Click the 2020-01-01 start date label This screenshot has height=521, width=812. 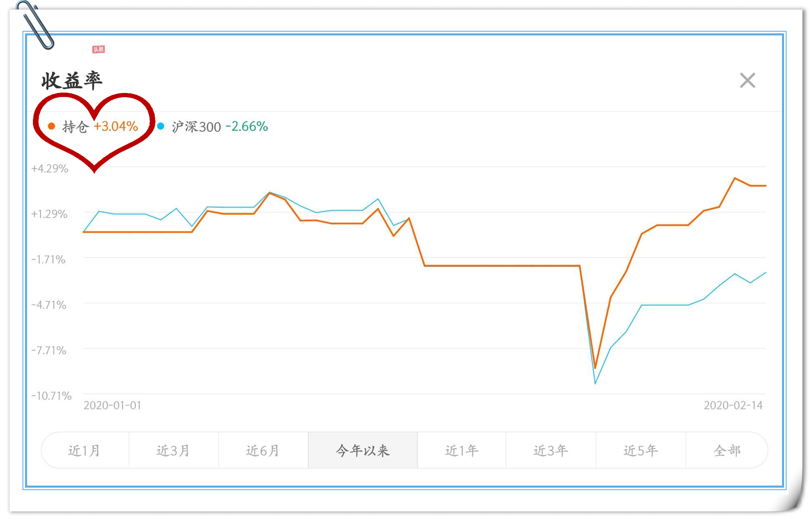(x=112, y=405)
